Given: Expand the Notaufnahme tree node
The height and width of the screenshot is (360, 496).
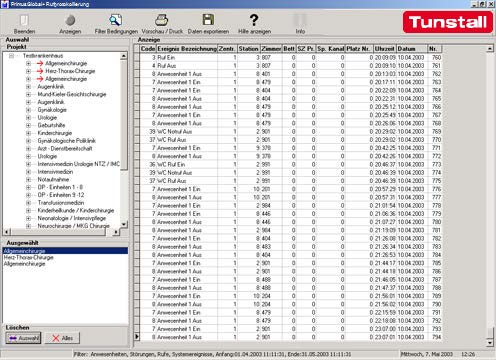Looking at the screenshot, I should (28, 179).
